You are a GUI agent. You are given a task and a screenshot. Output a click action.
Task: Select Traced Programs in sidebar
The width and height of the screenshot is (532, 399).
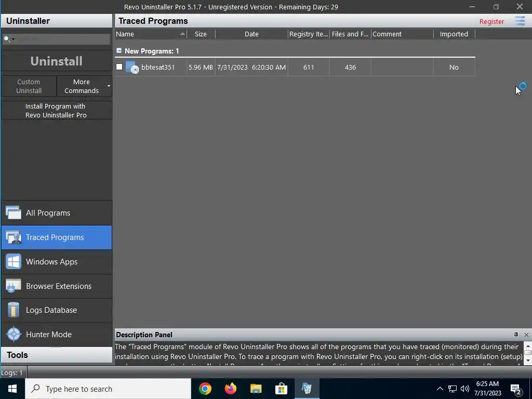[x=56, y=237]
